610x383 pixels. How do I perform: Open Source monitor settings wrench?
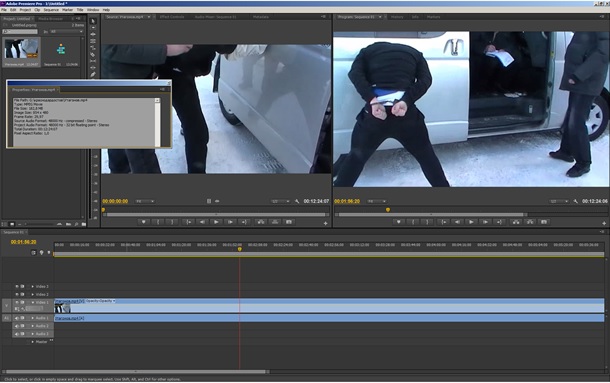tap(297, 201)
